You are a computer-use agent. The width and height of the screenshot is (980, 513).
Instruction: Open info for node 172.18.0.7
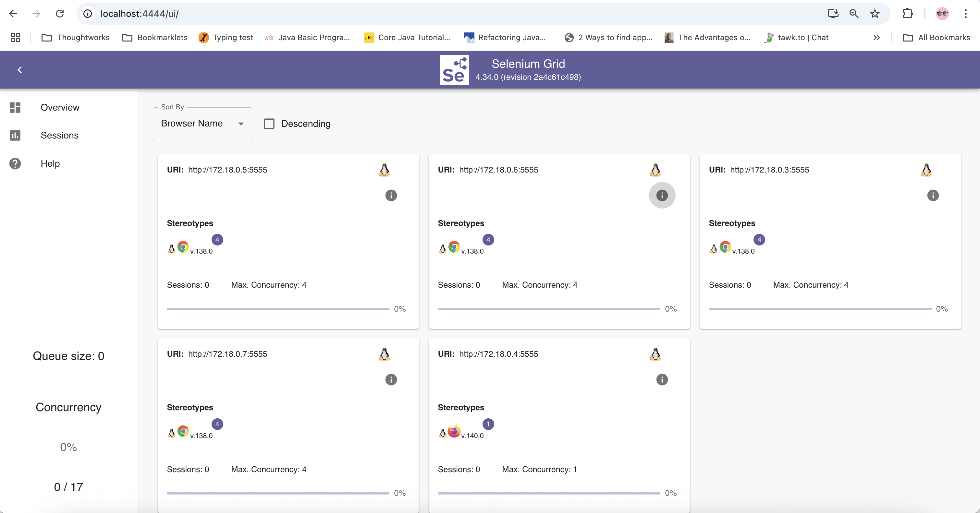[391, 379]
